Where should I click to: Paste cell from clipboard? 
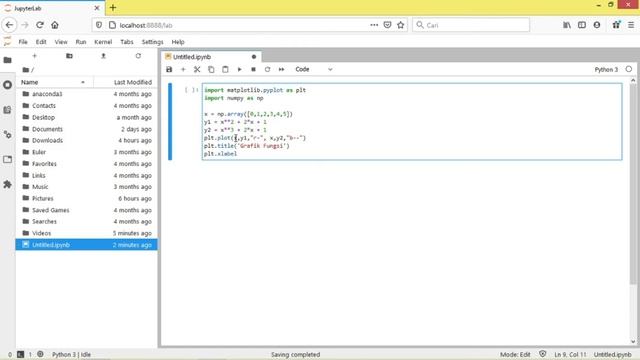(x=225, y=69)
